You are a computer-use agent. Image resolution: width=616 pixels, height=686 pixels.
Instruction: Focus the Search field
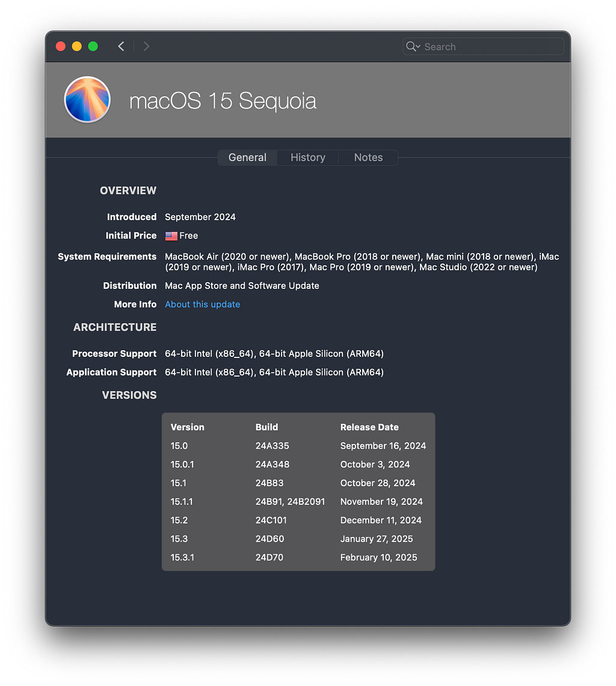[x=483, y=46]
